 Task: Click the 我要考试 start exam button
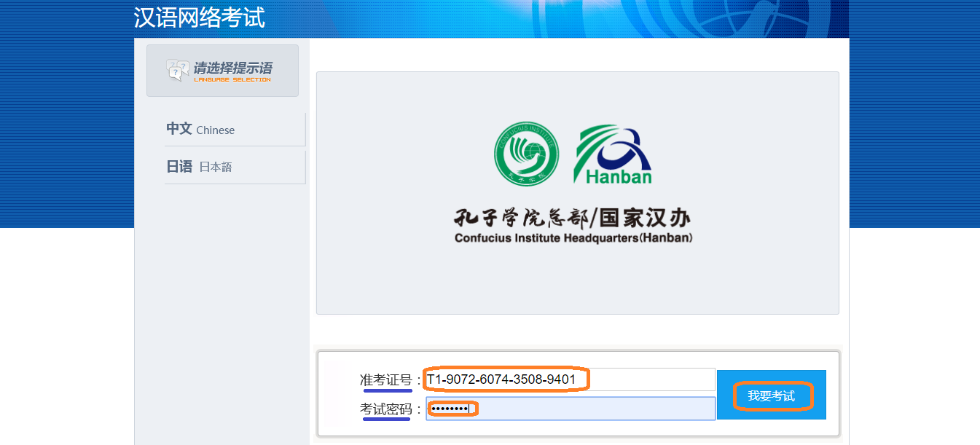(x=772, y=395)
